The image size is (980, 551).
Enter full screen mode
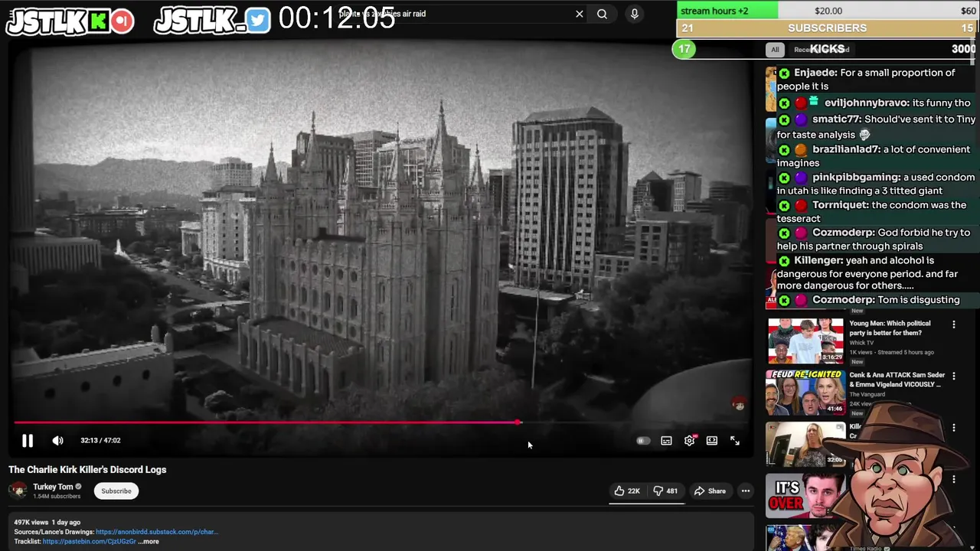click(735, 441)
